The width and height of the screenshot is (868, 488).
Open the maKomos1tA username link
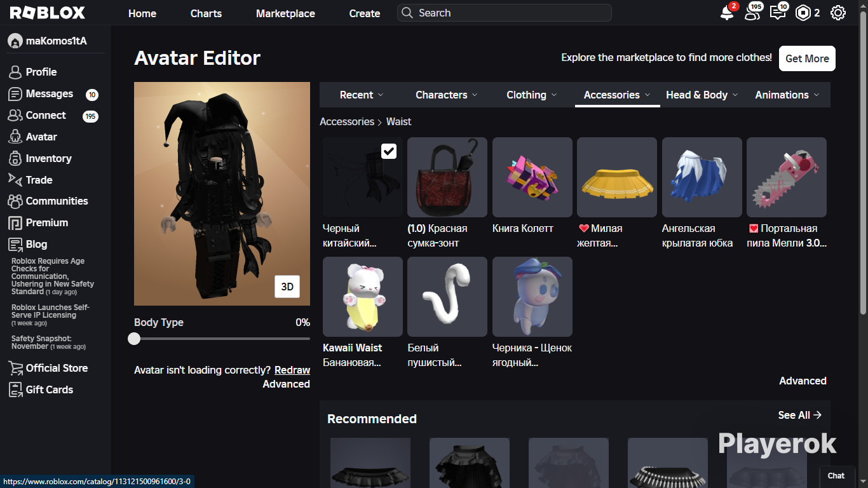(57, 41)
